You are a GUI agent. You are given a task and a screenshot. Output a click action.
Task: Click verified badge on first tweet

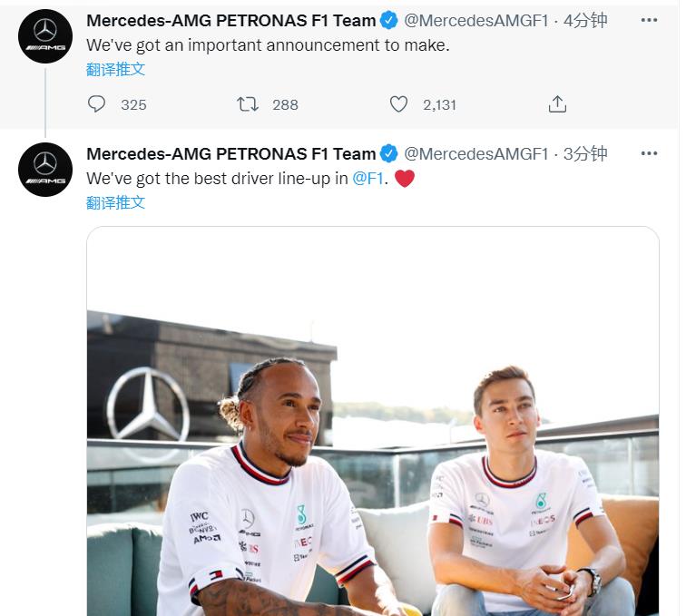pos(388,20)
